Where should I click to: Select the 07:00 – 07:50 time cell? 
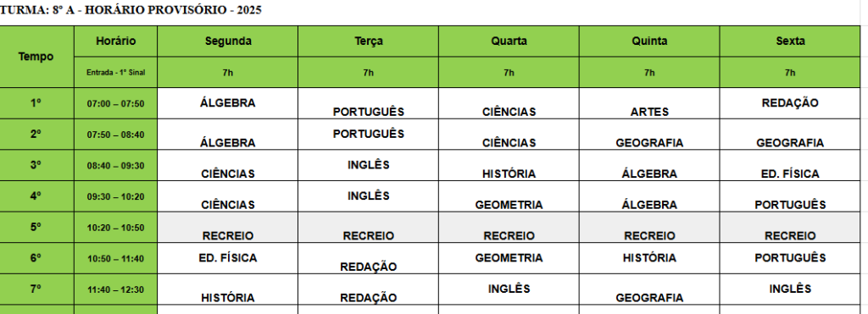point(115,103)
